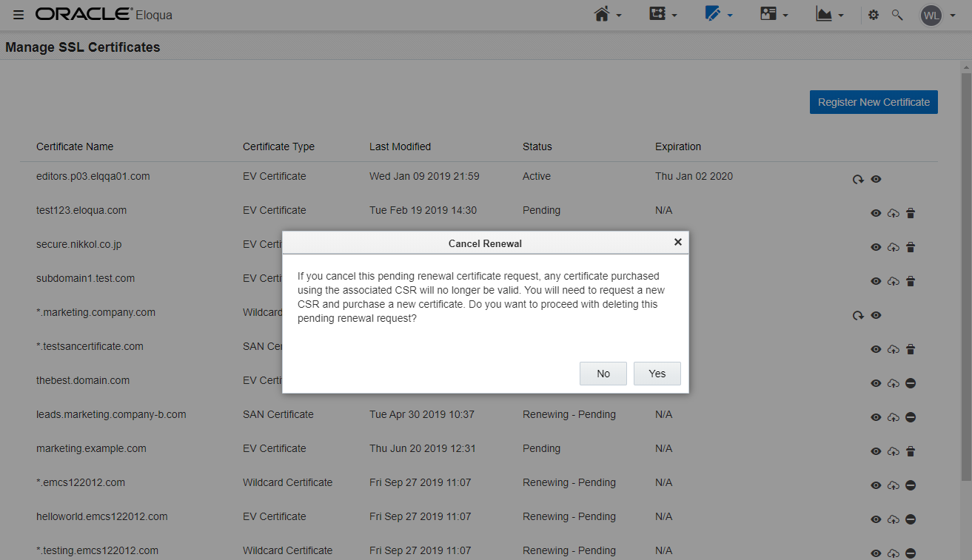Delete the marketing.example.com pending certificate
The image size is (972, 560).
910,451
